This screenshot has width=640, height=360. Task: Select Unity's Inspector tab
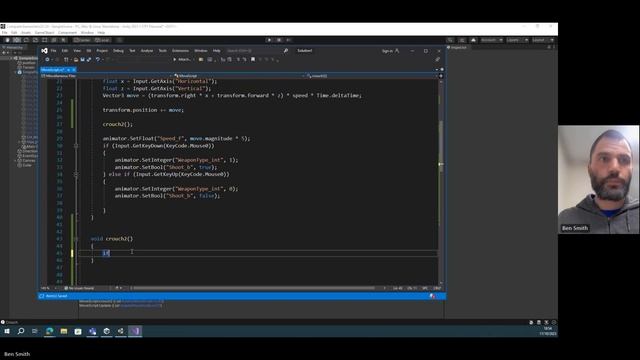point(457,47)
